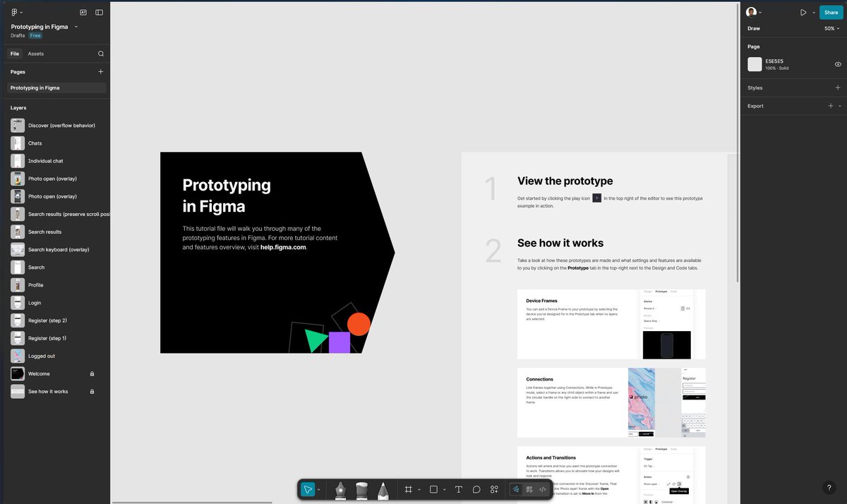847x504 pixels.
Task: Click the page color swatch E5E5E5
Action: coord(755,64)
